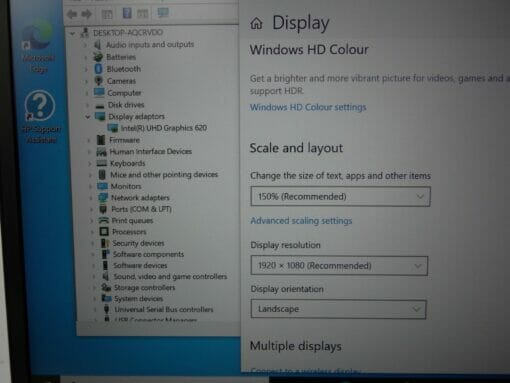Open HP Support Assistant desktop shortcut

click(x=40, y=117)
